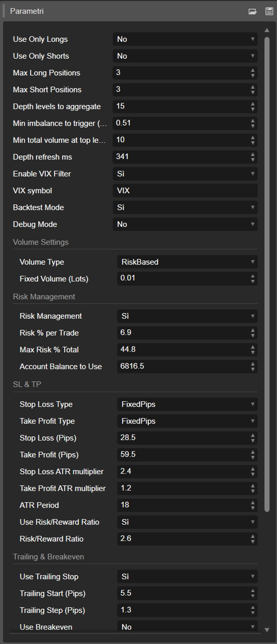Increment Max Long Positions value
Screen dimensions: 277x644
pos(253,70)
